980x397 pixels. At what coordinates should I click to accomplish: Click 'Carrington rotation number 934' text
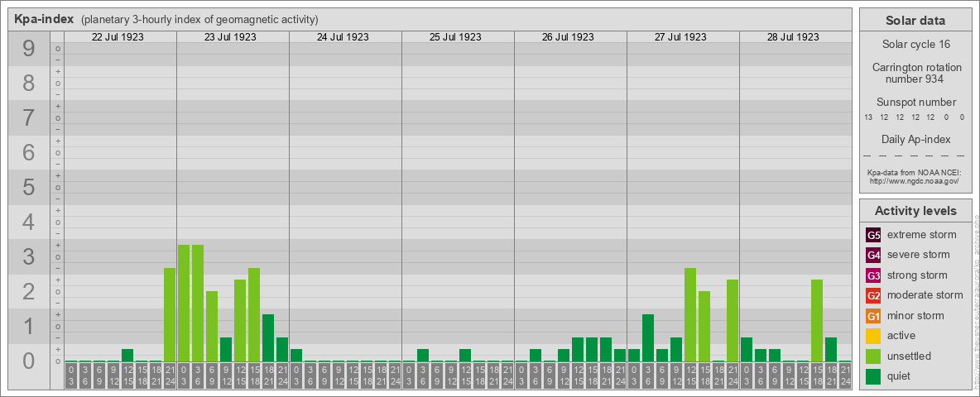coord(915,73)
